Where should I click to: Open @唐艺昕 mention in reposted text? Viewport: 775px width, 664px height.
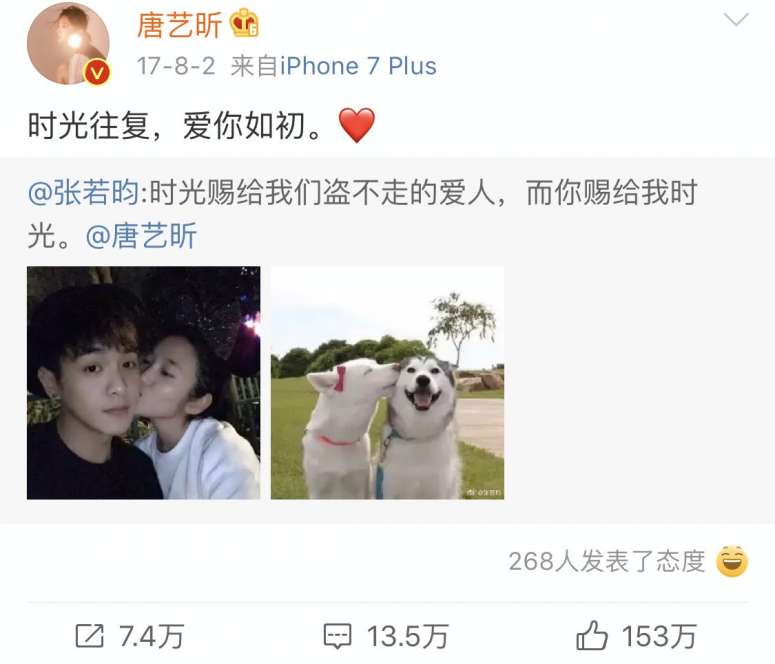pos(141,235)
